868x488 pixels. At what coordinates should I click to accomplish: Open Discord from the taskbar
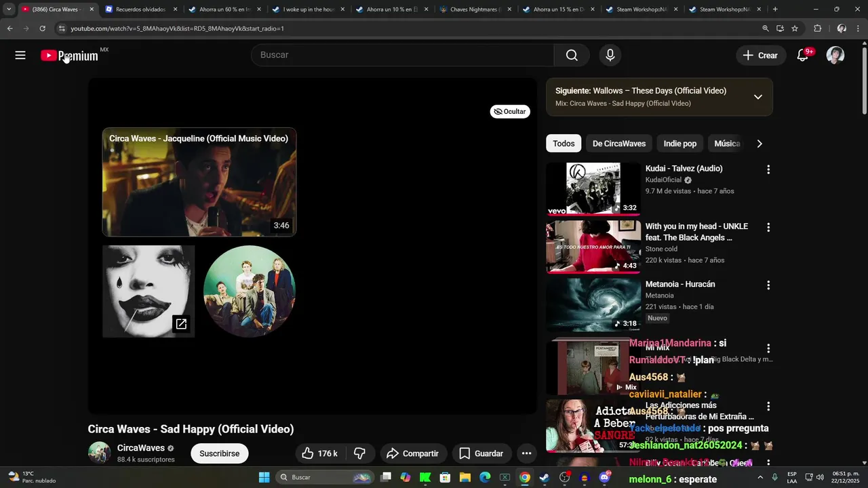pos(604,477)
